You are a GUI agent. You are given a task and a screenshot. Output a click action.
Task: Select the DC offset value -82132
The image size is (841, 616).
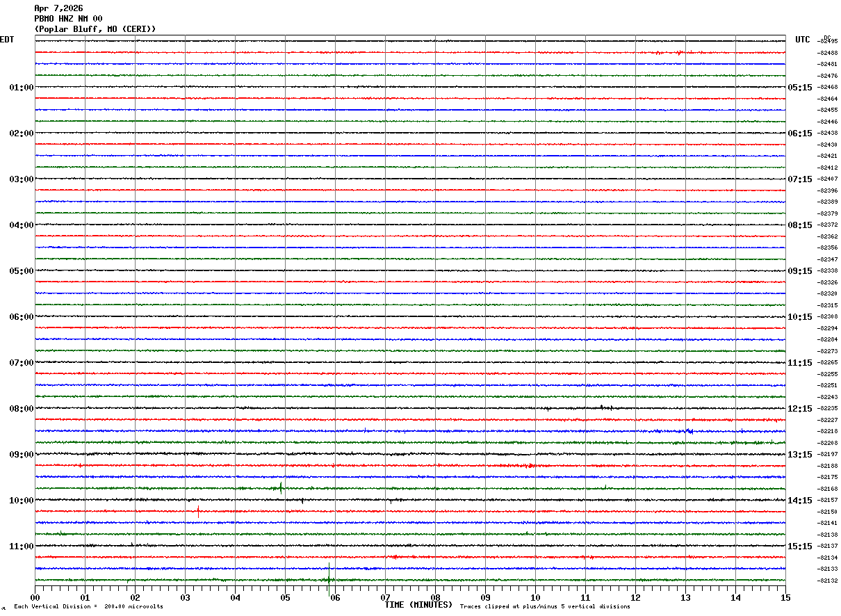click(x=828, y=581)
